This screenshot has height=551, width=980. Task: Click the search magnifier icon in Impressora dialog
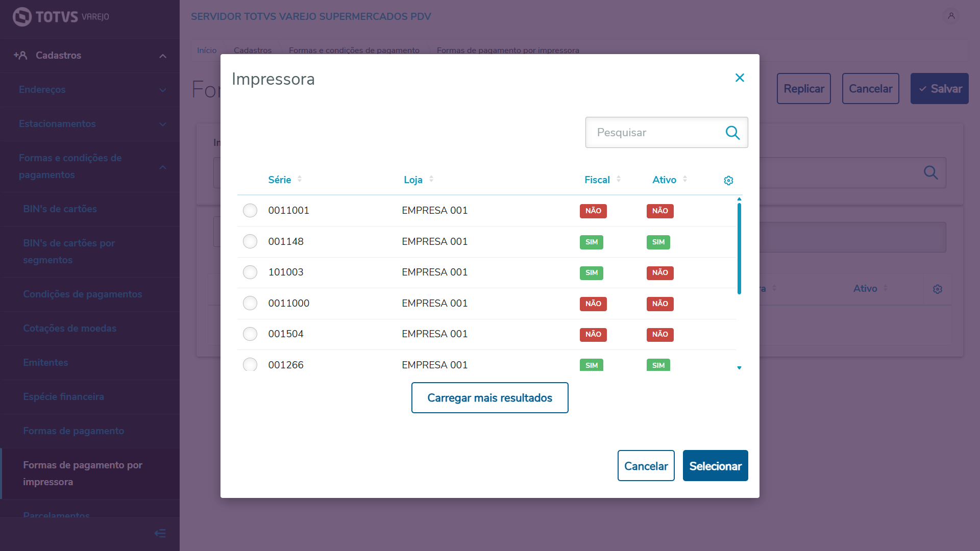click(x=732, y=133)
